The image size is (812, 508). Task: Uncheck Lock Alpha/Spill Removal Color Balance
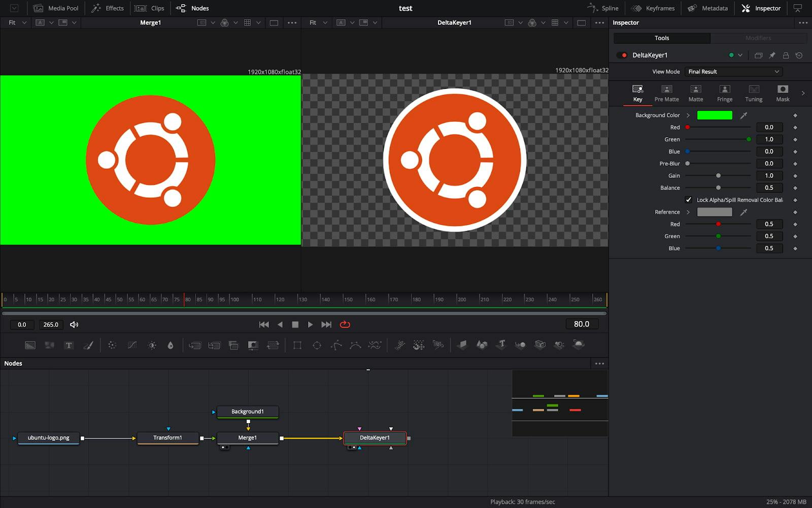[x=689, y=200]
